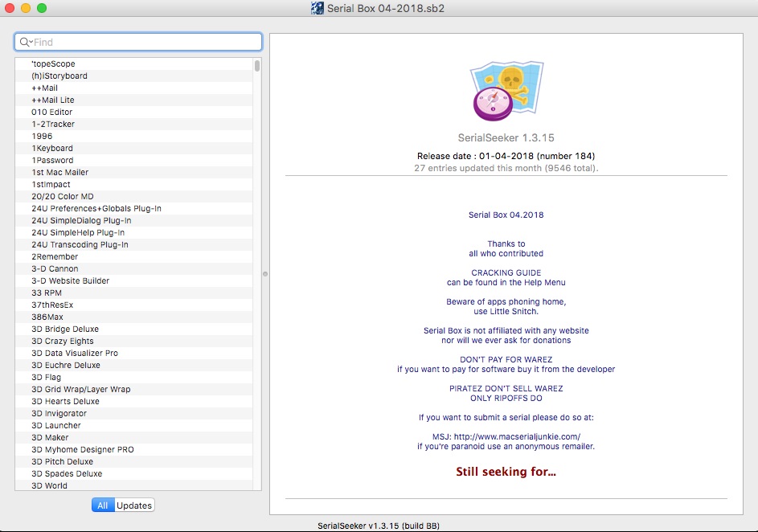
Task: Select the 3D Spades Deluxe entry
Action: click(x=134, y=474)
